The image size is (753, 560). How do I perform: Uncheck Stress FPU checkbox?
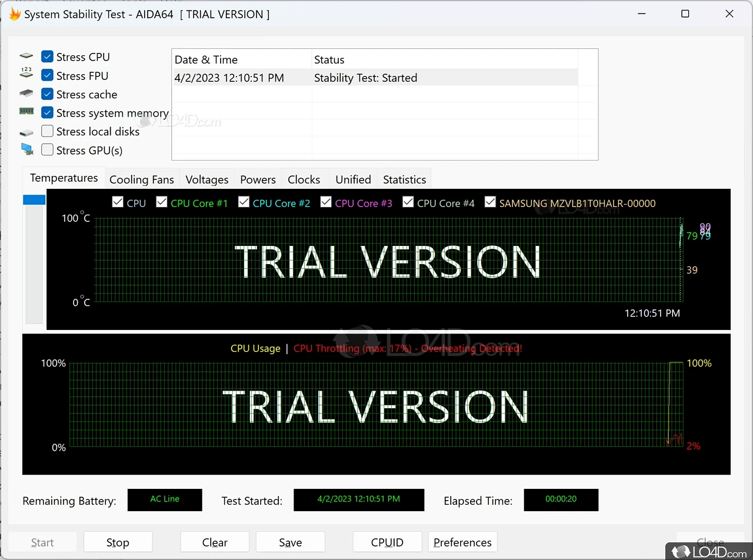click(48, 75)
